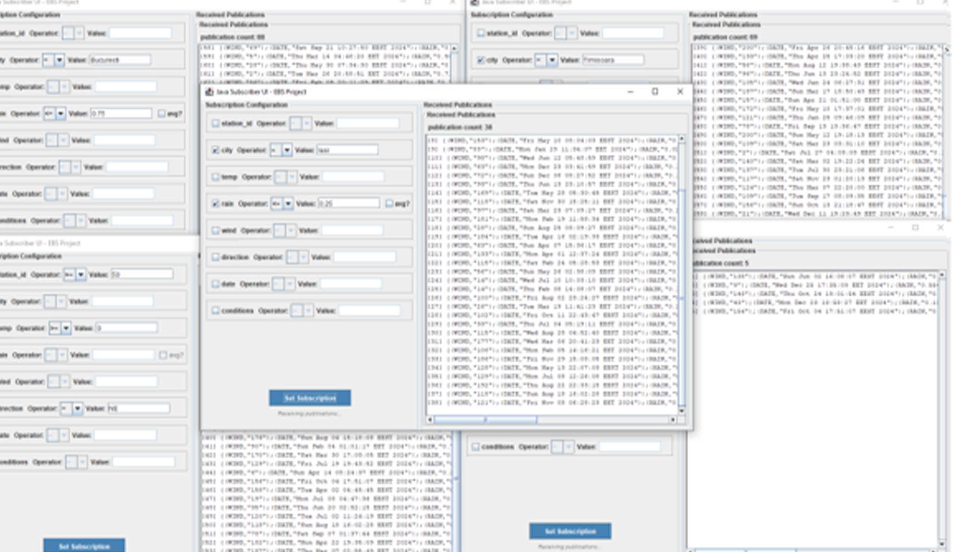Tick the avg? checkbox in the Bucuresti window
980x552 pixels.
(161, 113)
